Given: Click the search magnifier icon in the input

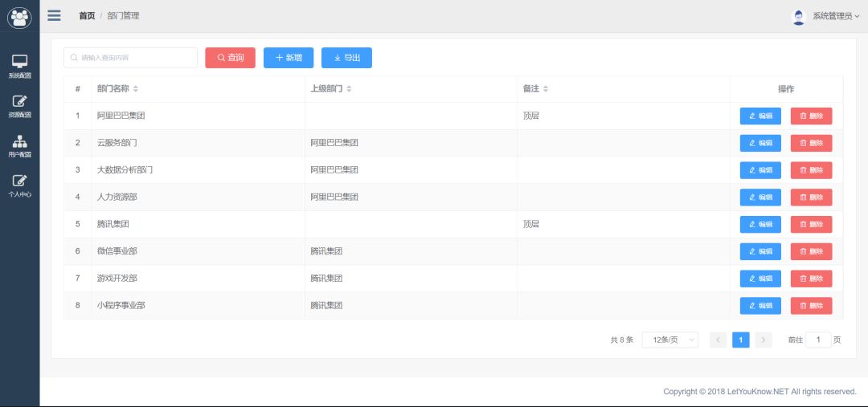Looking at the screenshot, I should [x=74, y=58].
